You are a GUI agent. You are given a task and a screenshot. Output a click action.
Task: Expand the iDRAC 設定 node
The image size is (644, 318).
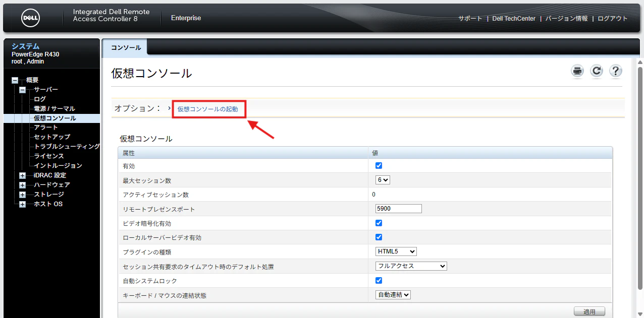(22, 175)
